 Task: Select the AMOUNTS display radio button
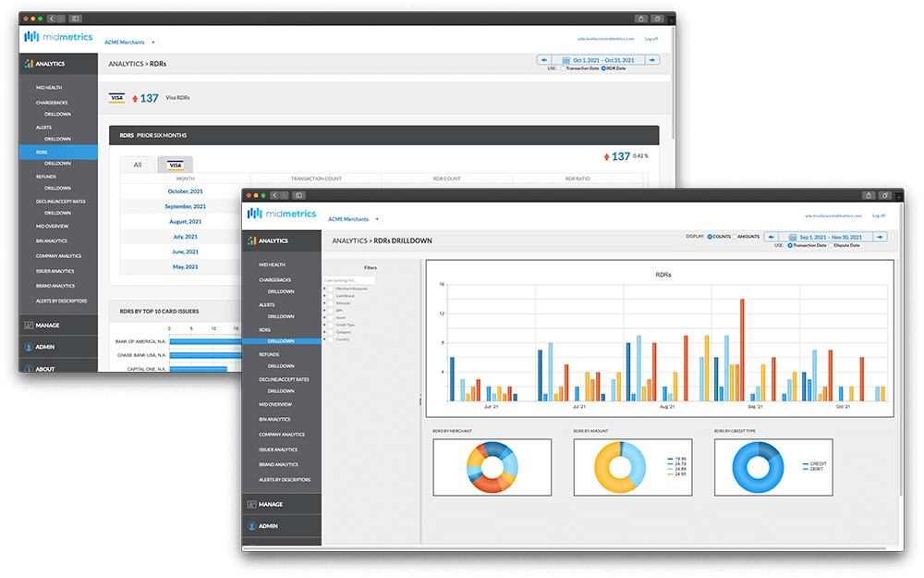pos(735,237)
